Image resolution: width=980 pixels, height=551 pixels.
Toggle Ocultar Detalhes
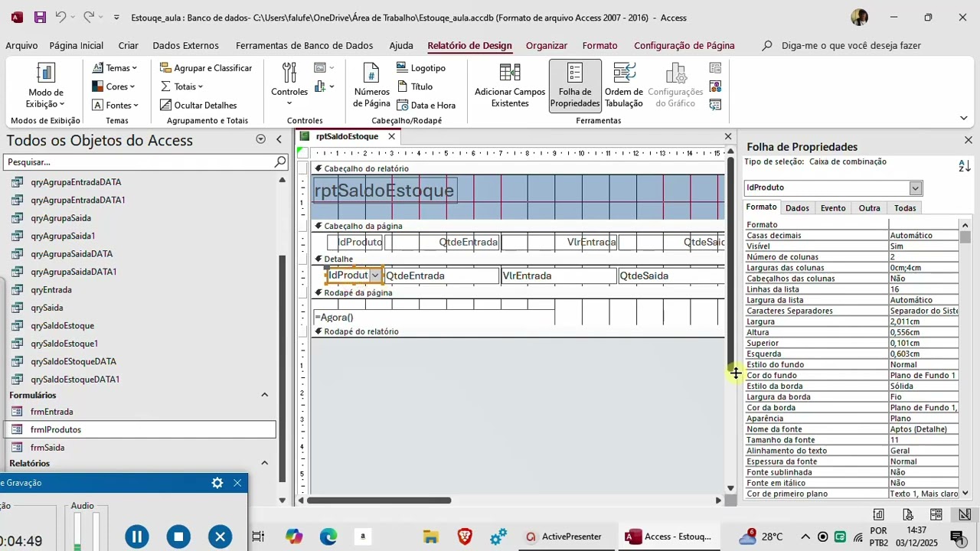(198, 105)
